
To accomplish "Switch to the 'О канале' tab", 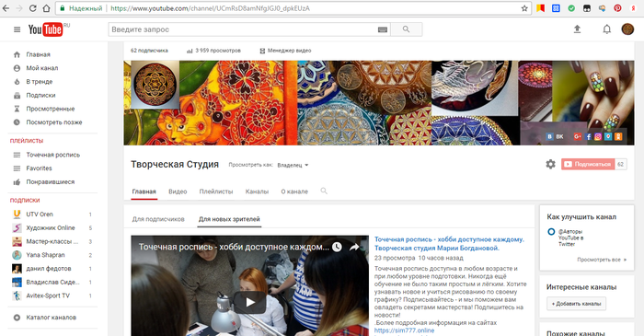I will tap(294, 191).
